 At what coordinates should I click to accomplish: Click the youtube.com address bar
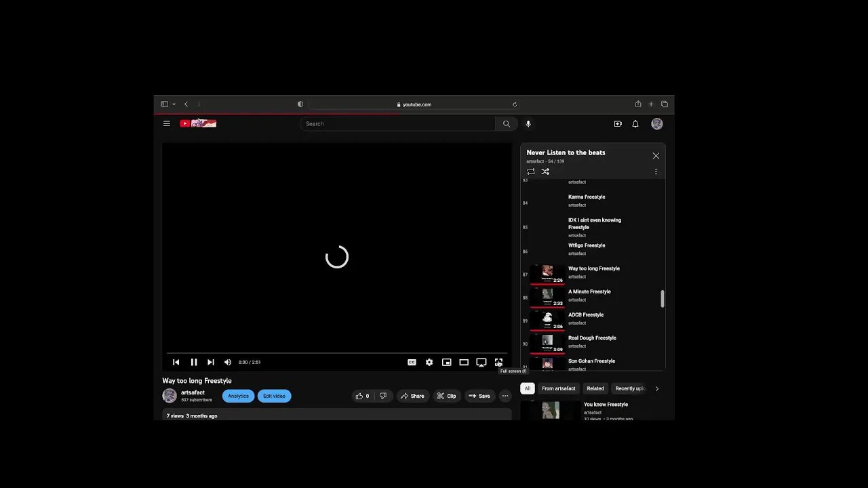[x=414, y=104]
